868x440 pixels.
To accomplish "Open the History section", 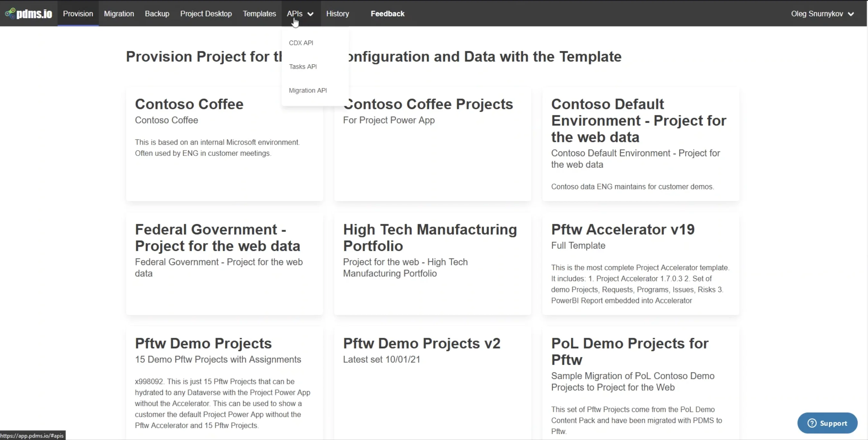I will pos(337,14).
